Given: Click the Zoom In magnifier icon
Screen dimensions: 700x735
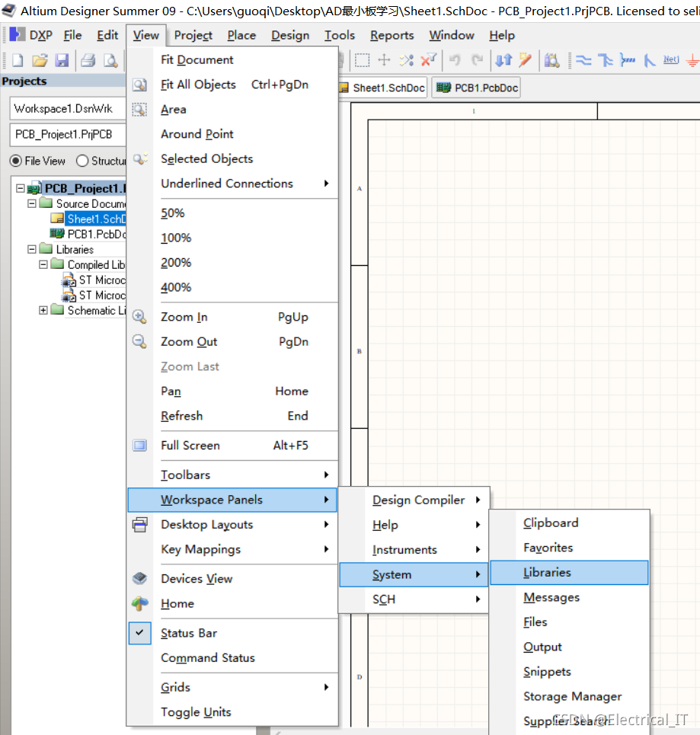Looking at the screenshot, I should (139, 317).
